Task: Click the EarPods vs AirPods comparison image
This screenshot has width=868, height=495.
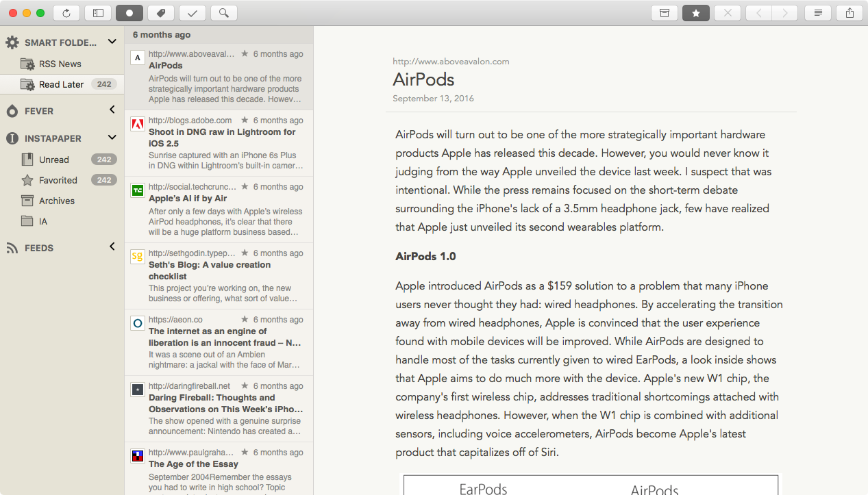Action: point(591,484)
